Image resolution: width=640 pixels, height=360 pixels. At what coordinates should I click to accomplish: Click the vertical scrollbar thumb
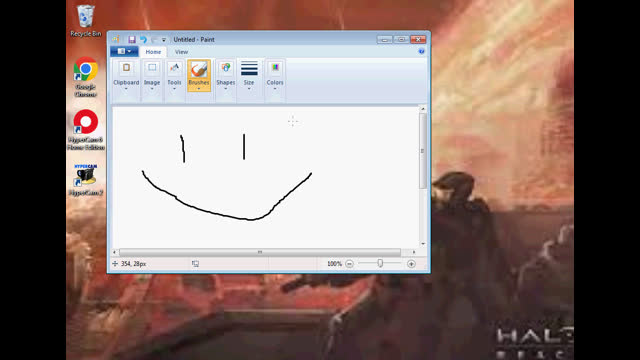(423, 151)
